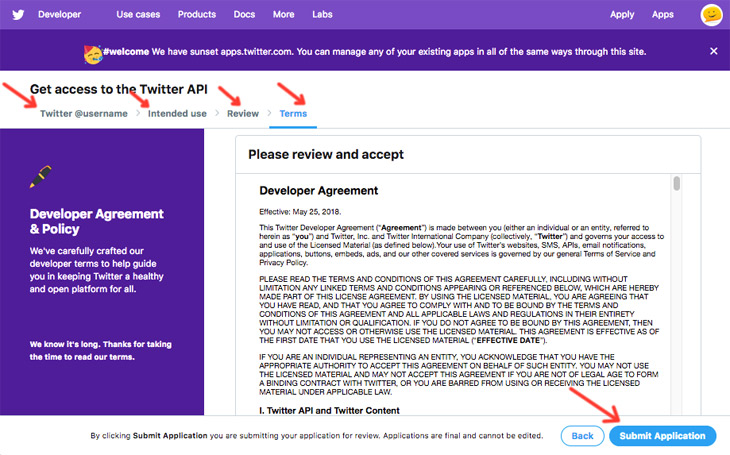
Task: Go to the Intended use step
Action: coord(177,114)
